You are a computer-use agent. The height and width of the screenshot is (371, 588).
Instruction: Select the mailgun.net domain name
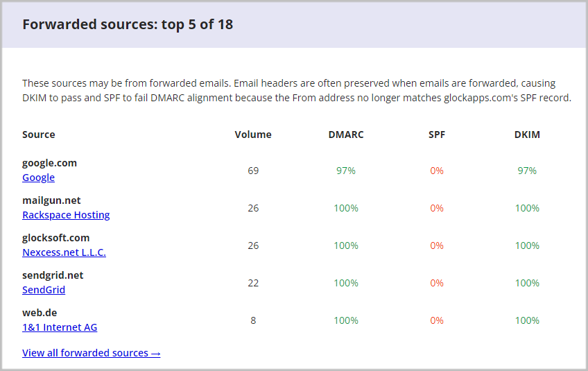tap(53, 200)
